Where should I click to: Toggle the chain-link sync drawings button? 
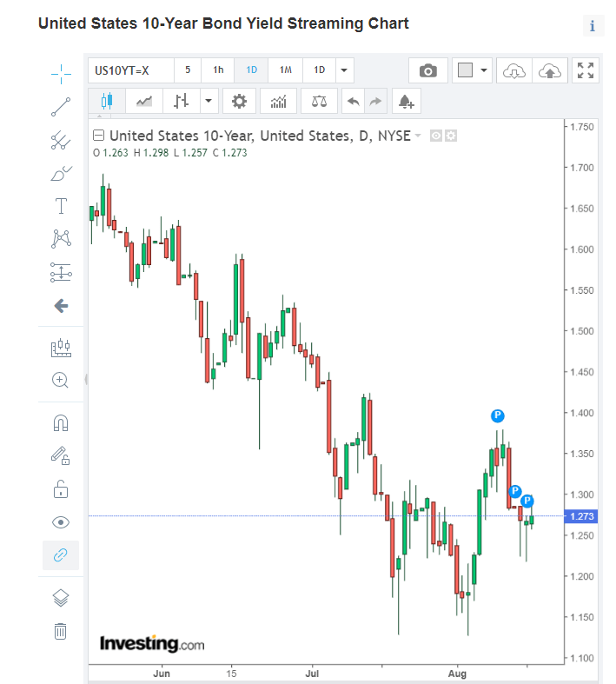point(61,555)
